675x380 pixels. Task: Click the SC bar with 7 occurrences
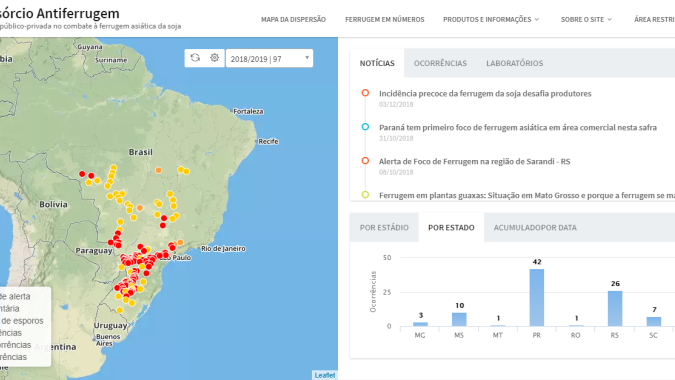[653, 321]
